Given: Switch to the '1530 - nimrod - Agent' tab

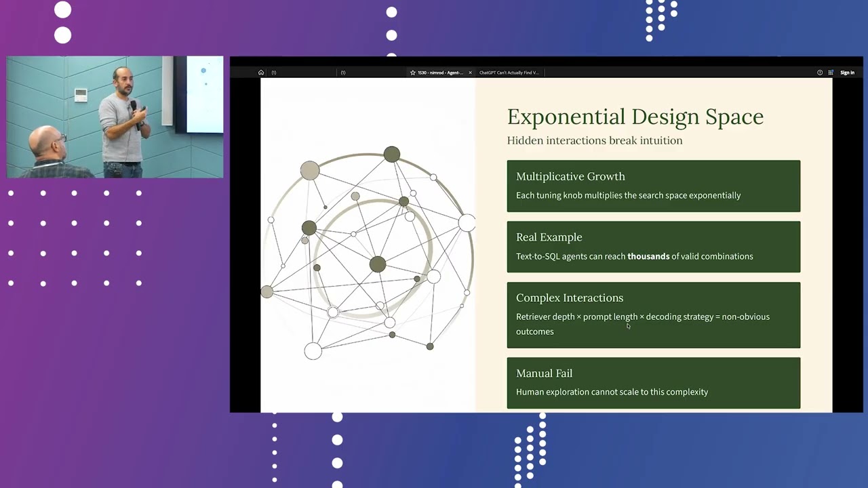Looking at the screenshot, I should click(440, 73).
